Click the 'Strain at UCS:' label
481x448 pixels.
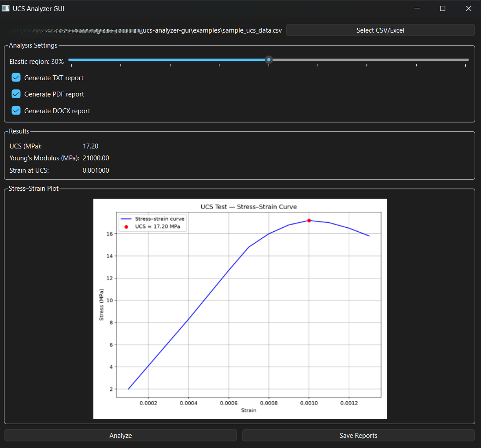coord(29,170)
